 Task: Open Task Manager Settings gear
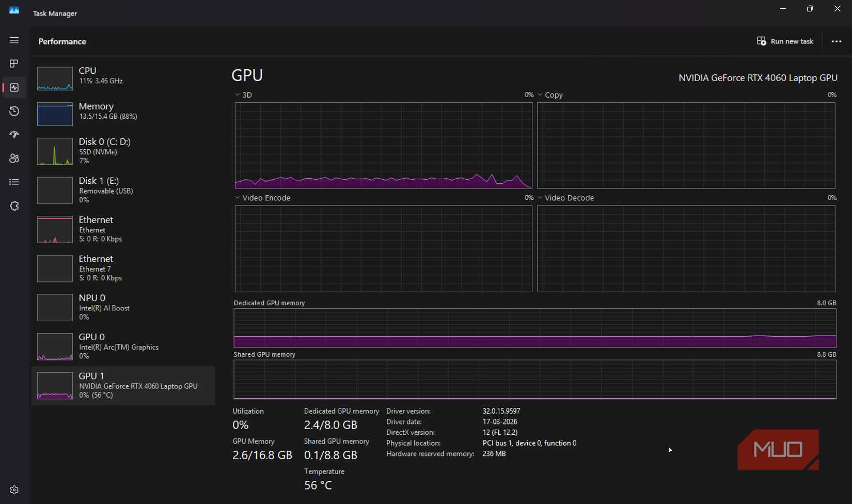point(14,490)
